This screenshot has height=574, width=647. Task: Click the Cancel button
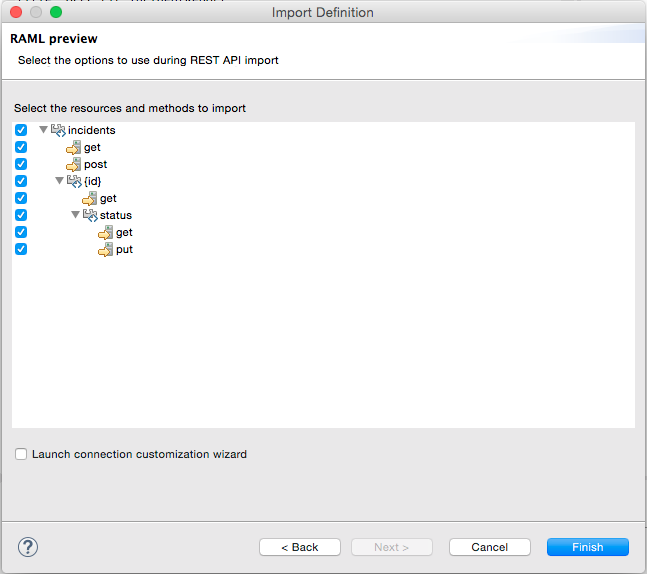tap(490, 547)
